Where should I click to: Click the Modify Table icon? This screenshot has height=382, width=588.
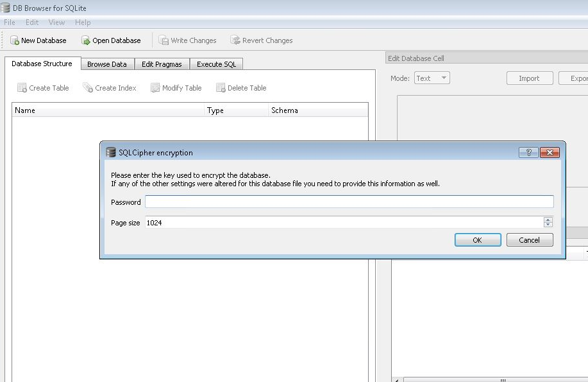click(155, 88)
